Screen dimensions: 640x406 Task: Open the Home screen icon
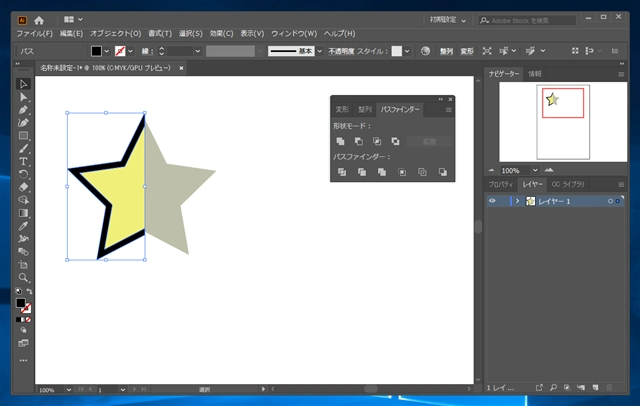[x=39, y=20]
